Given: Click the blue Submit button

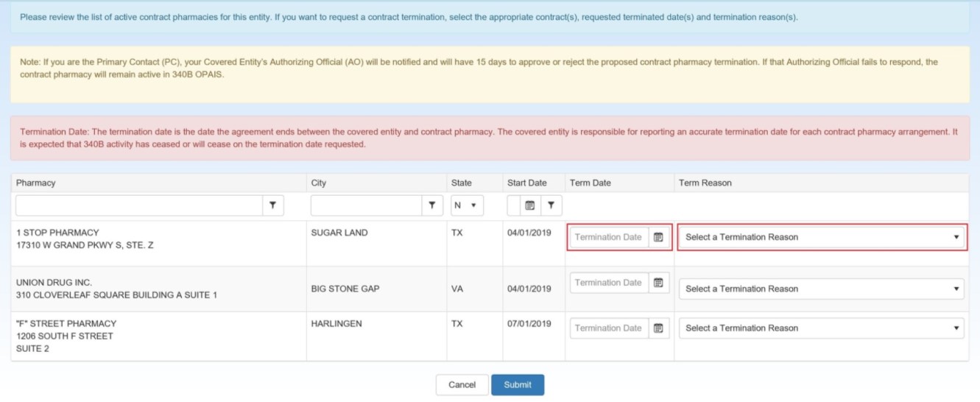Looking at the screenshot, I should [518, 385].
